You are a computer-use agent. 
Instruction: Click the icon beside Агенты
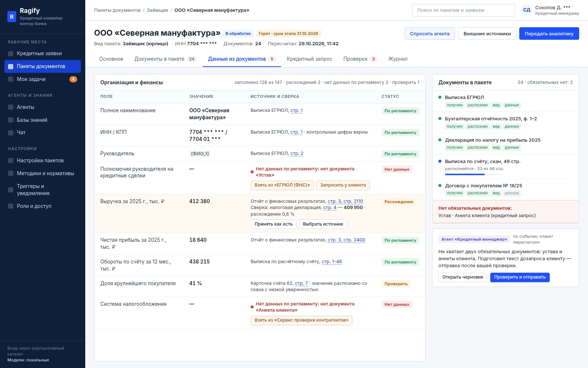(x=11, y=107)
